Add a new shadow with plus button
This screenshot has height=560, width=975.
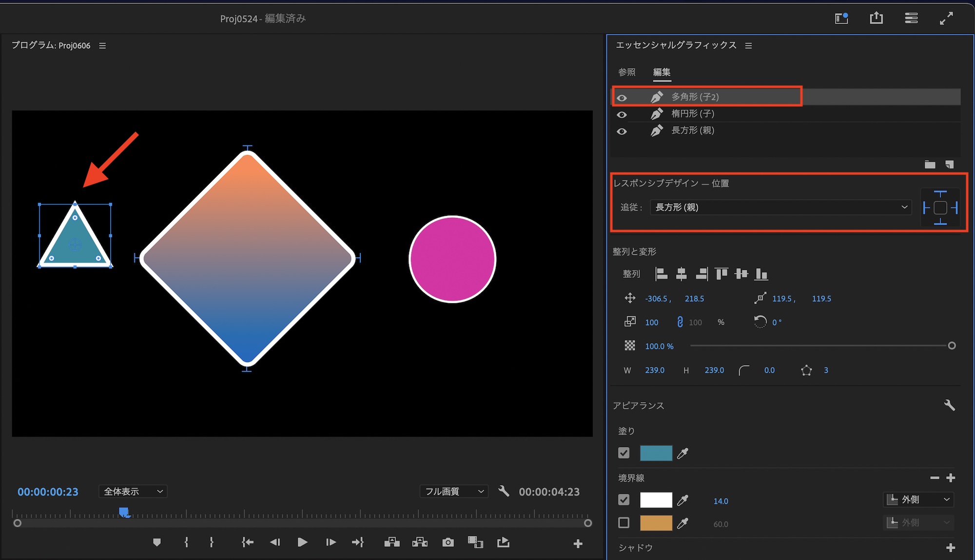coord(950,548)
